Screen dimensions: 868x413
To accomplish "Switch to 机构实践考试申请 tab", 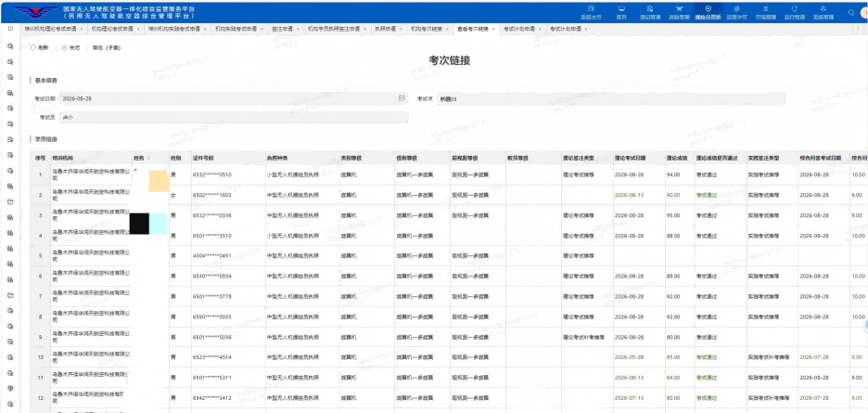I will (x=236, y=29).
